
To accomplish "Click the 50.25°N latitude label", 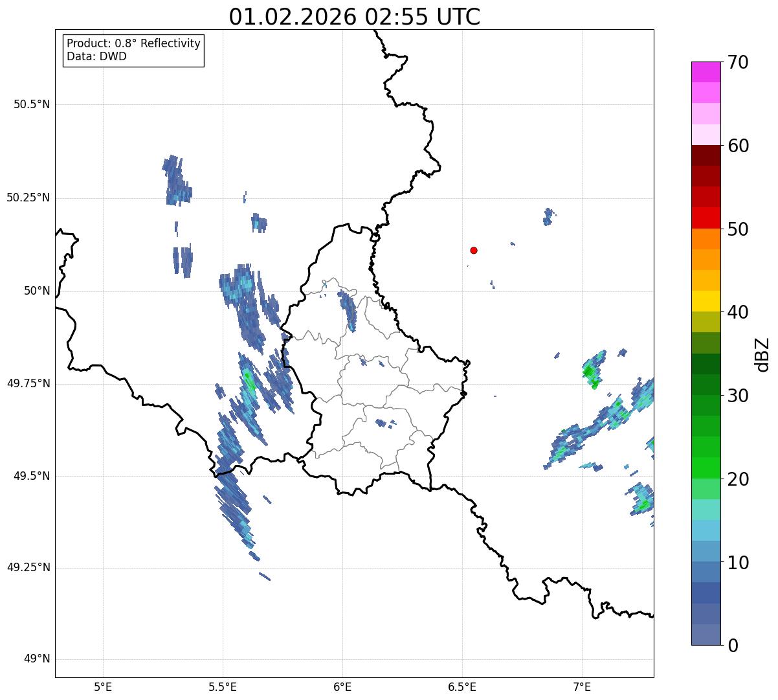I will point(28,198).
